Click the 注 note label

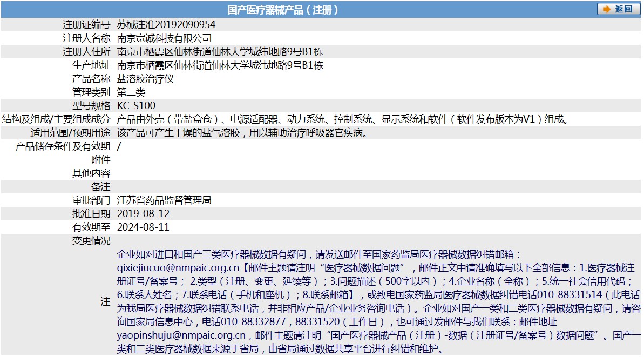click(x=106, y=301)
